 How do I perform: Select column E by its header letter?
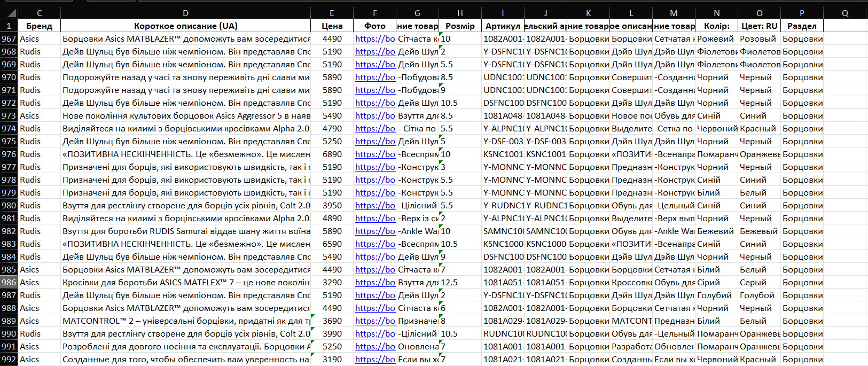click(332, 13)
